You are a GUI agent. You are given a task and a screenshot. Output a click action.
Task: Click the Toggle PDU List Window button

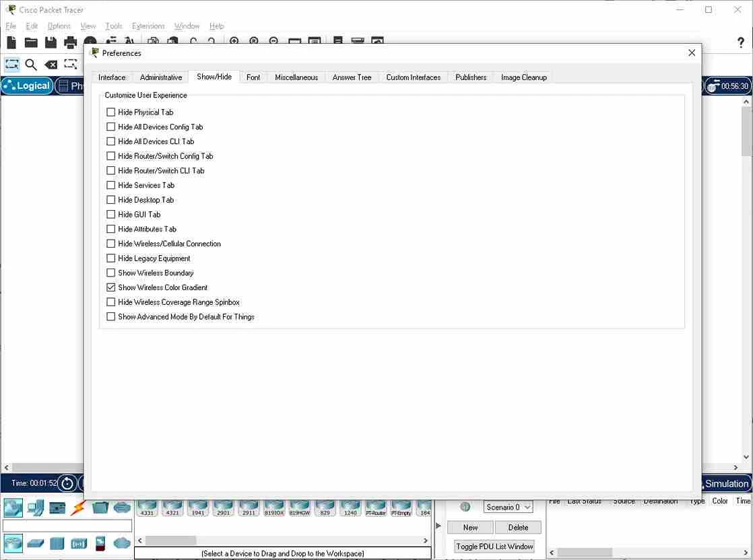pyautogui.click(x=494, y=547)
